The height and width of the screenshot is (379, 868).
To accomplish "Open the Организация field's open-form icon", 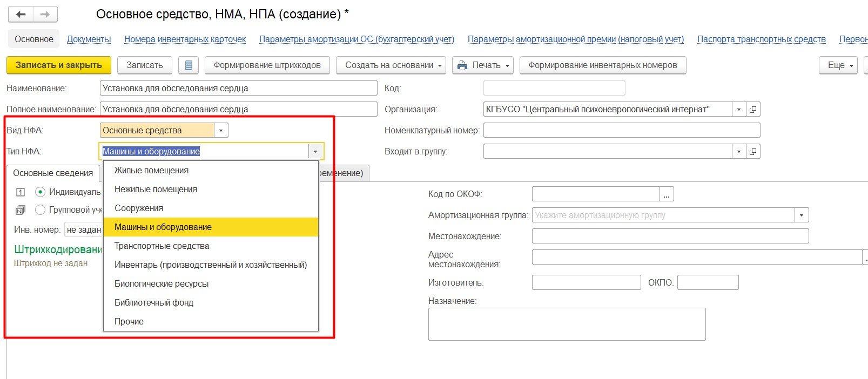I will (753, 110).
